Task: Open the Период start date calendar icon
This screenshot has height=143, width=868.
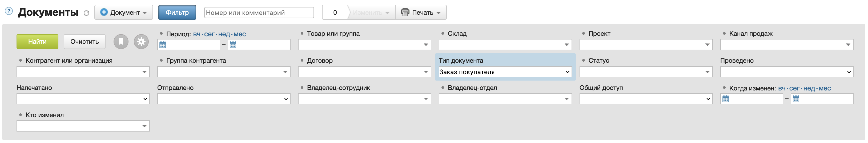Action: (163, 45)
